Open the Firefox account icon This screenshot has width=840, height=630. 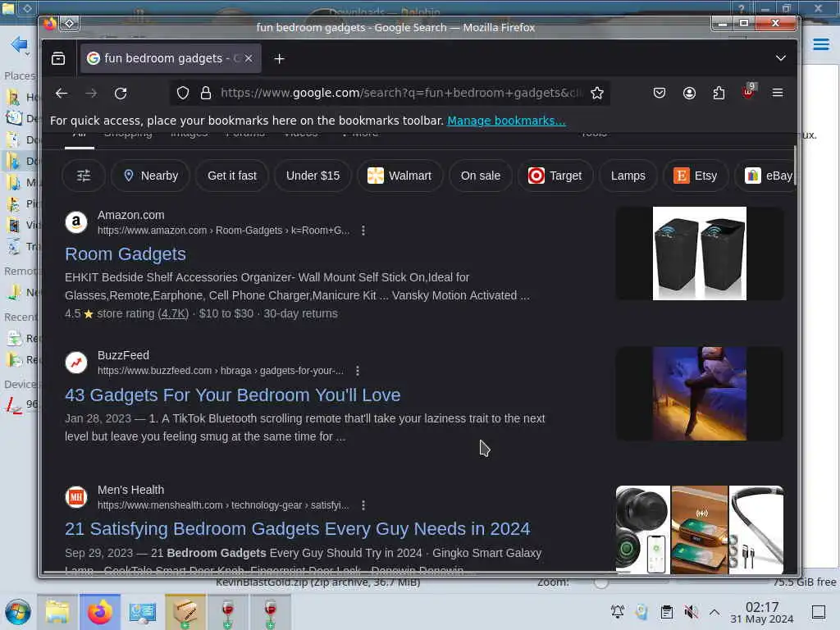point(689,94)
